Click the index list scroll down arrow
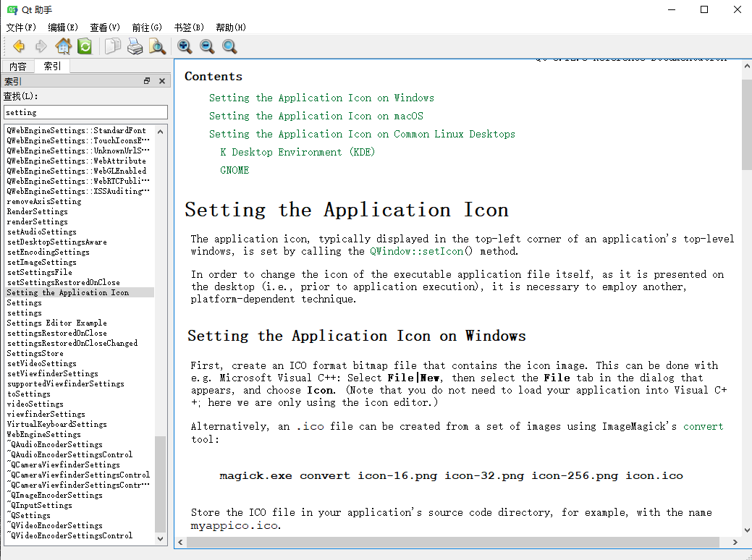The width and height of the screenshot is (752, 560). coord(160,538)
